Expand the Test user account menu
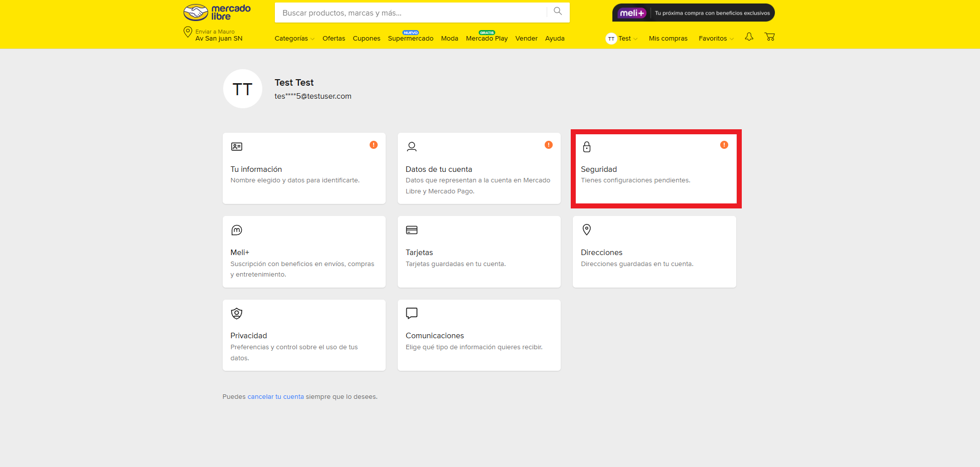The image size is (980, 467). coord(622,39)
